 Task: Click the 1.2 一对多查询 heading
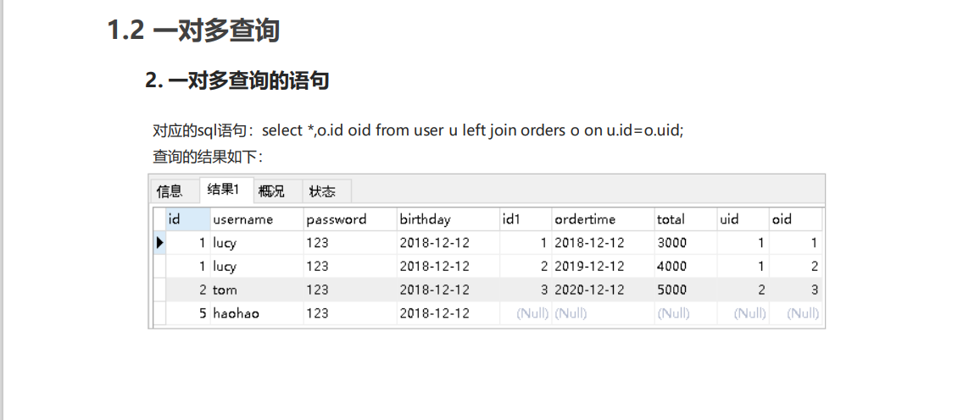click(193, 31)
